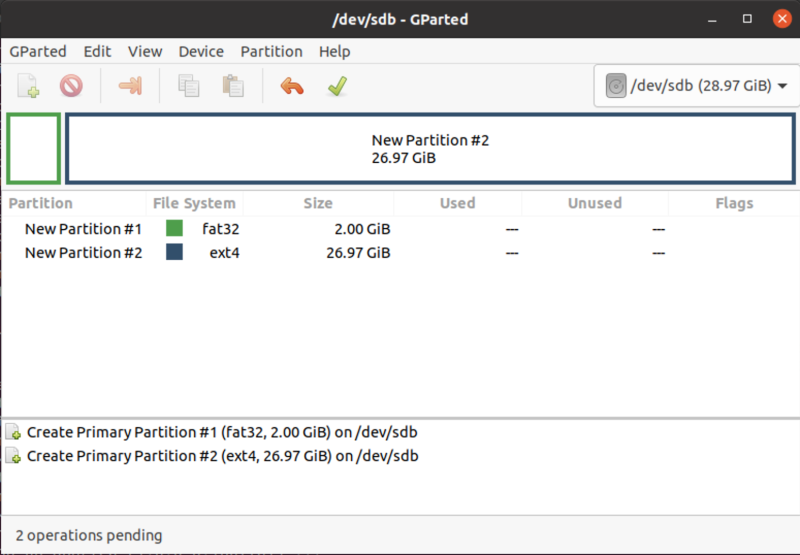
Task: Open the /dev/sdb device dropdown
Action: [x=696, y=86]
